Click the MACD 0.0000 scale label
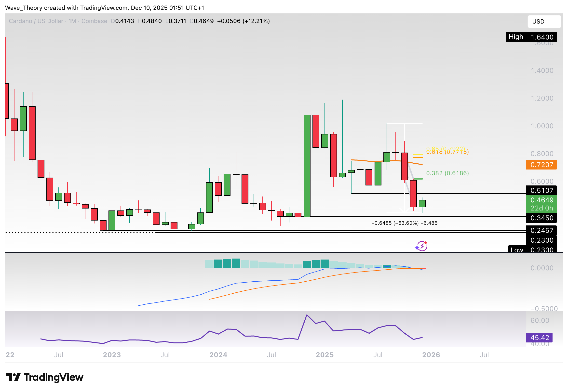Image resolution: width=568 pixels, height=392 pixels. [x=542, y=268]
